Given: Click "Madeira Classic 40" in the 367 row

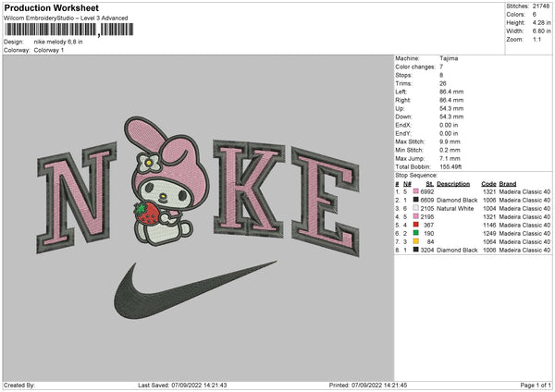Looking at the screenshot, I should (x=524, y=225).
